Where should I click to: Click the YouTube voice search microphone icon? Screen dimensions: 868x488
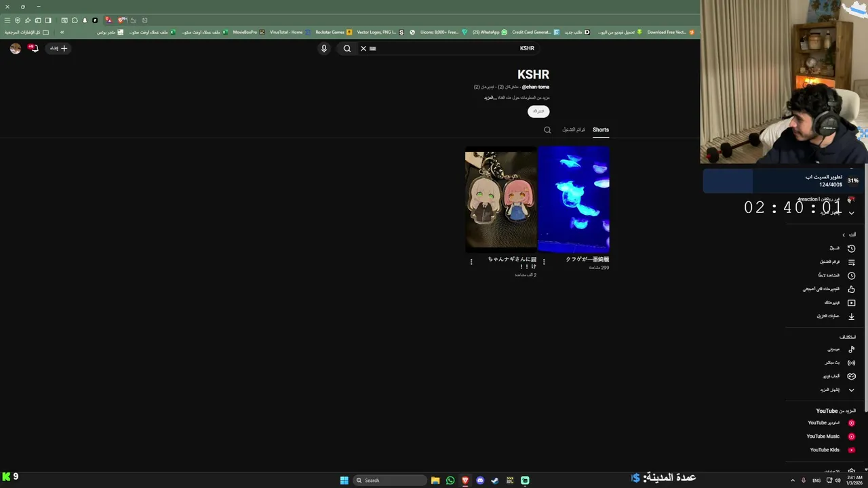pos(324,48)
